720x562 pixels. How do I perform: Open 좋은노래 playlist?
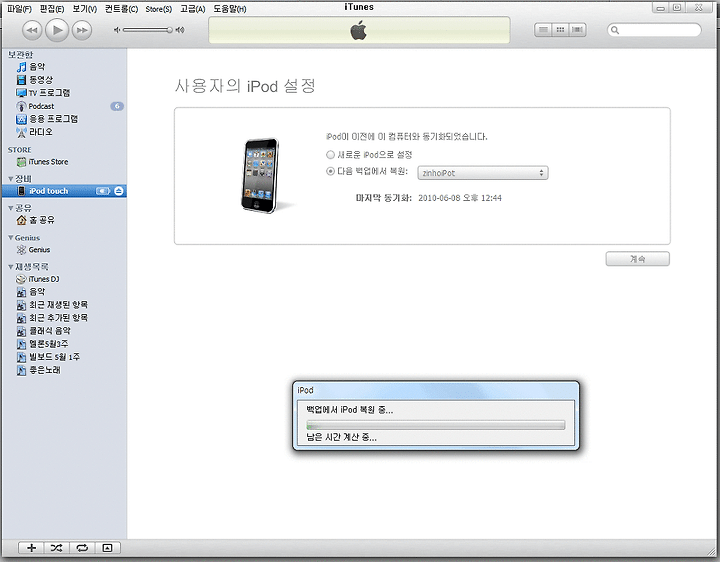[x=64, y=370]
